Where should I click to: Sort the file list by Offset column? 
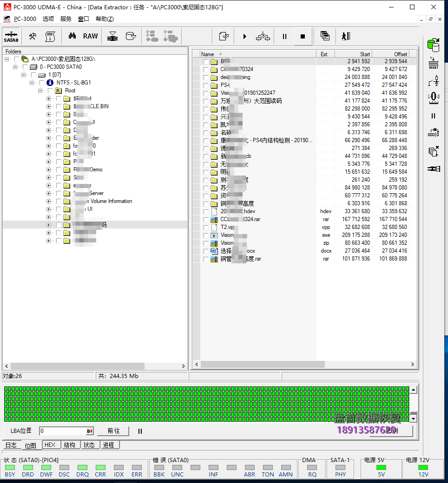coord(390,54)
